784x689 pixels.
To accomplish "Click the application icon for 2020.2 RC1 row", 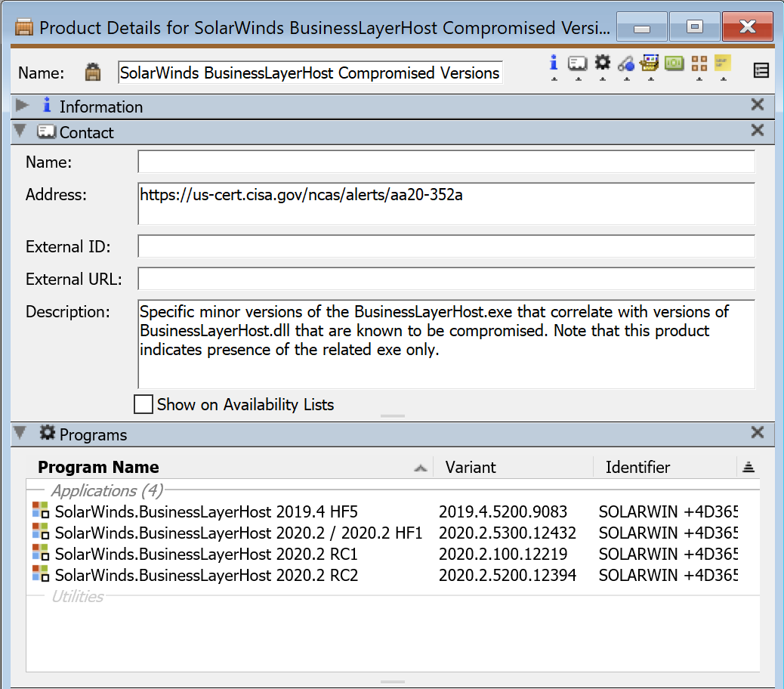I will coord(41,553).
